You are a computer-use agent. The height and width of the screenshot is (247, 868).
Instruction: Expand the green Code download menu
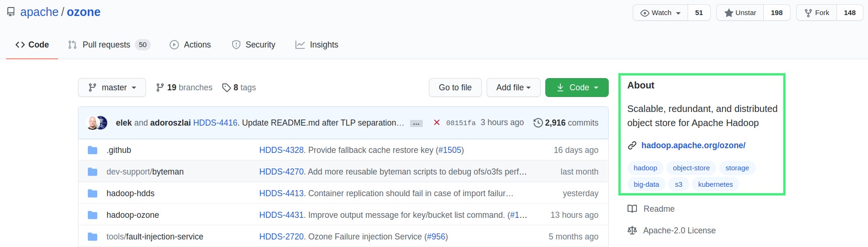[x=577, y=88]
